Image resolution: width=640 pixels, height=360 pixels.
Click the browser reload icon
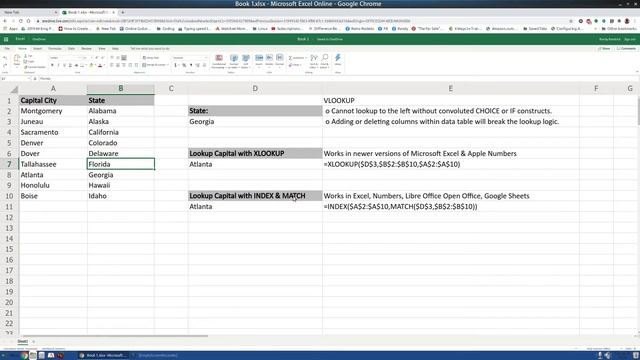point(20,21)
